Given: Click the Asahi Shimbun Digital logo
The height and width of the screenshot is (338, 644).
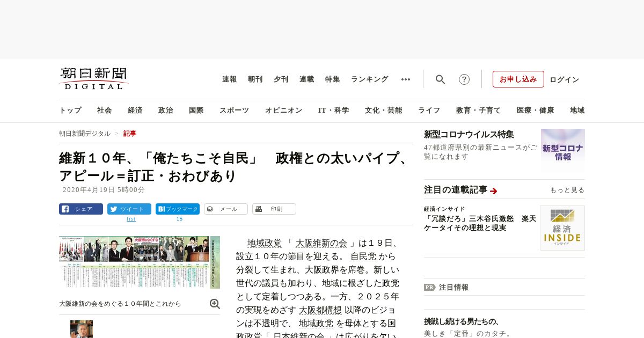Looking at the screenshot, I should [x=94, y=78].
